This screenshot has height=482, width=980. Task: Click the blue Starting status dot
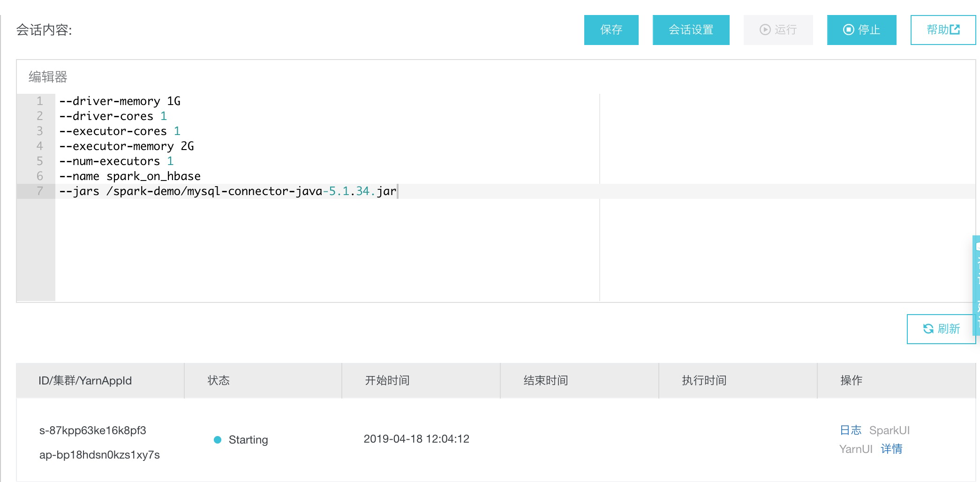coord(217,439)
